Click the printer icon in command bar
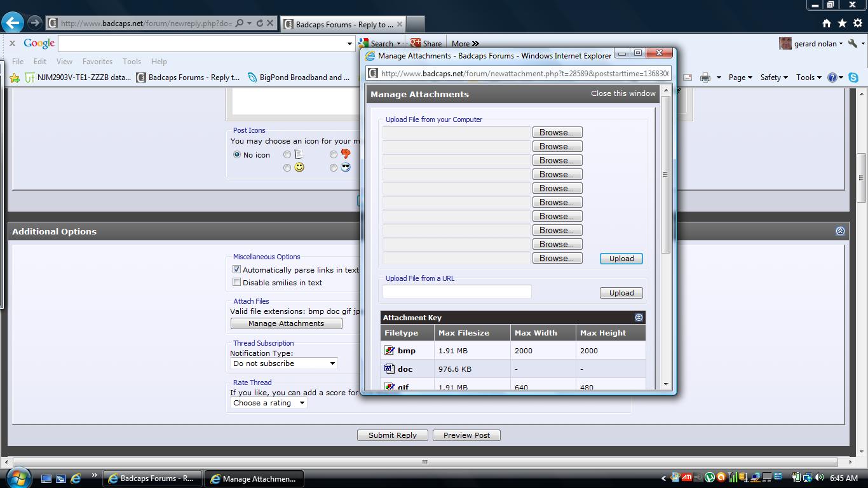This screenshot has height=488, width=868. (x=705, y=78)
